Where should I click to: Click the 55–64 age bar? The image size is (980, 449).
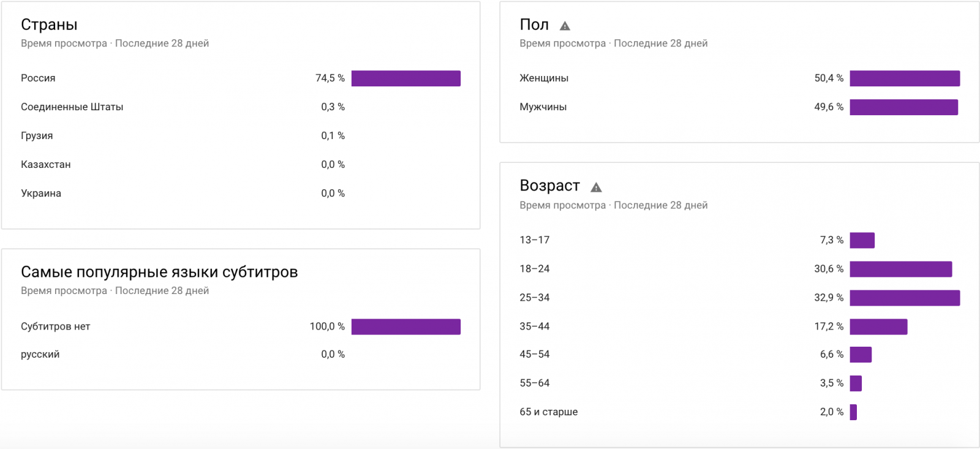(x=856, y=383)
